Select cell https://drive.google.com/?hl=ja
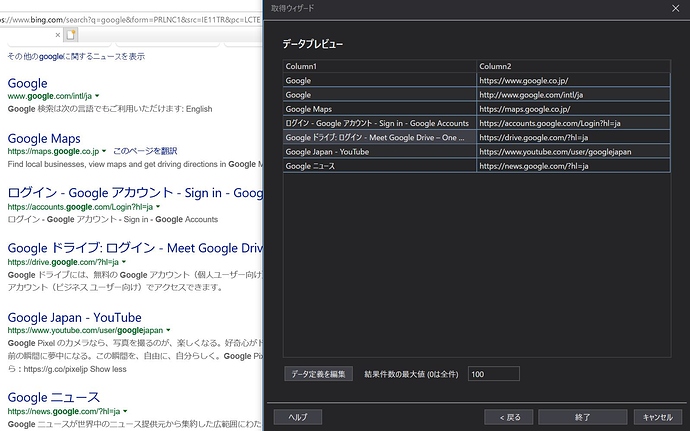The image size is (690, 431). click(x=573, y=137)
